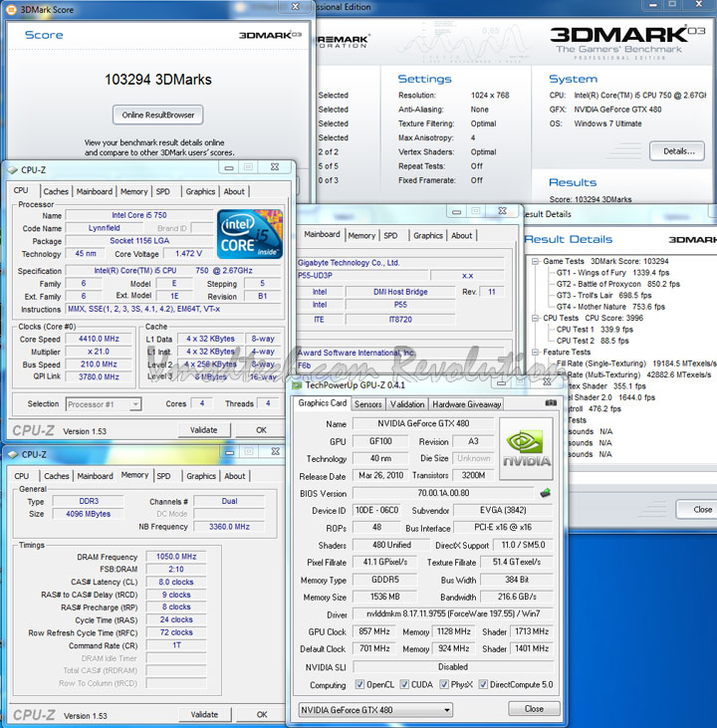Open About tab in lower CPU-Z window

click(x=234, y=476)
